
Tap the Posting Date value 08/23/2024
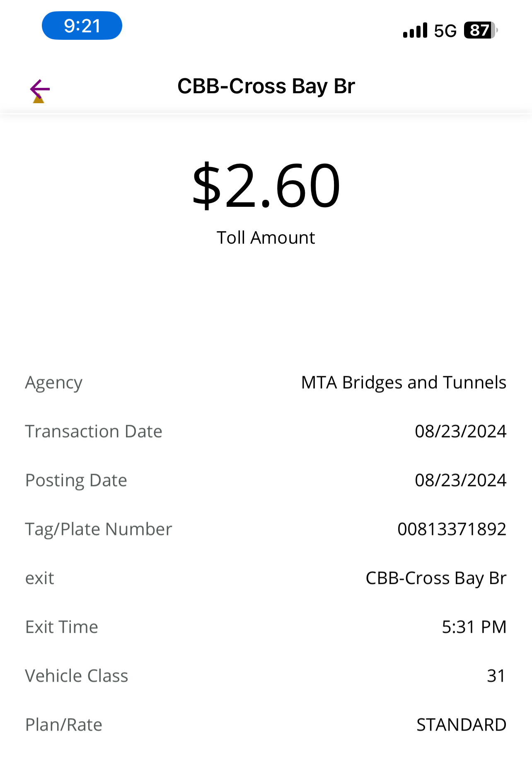tap(461, 480)
